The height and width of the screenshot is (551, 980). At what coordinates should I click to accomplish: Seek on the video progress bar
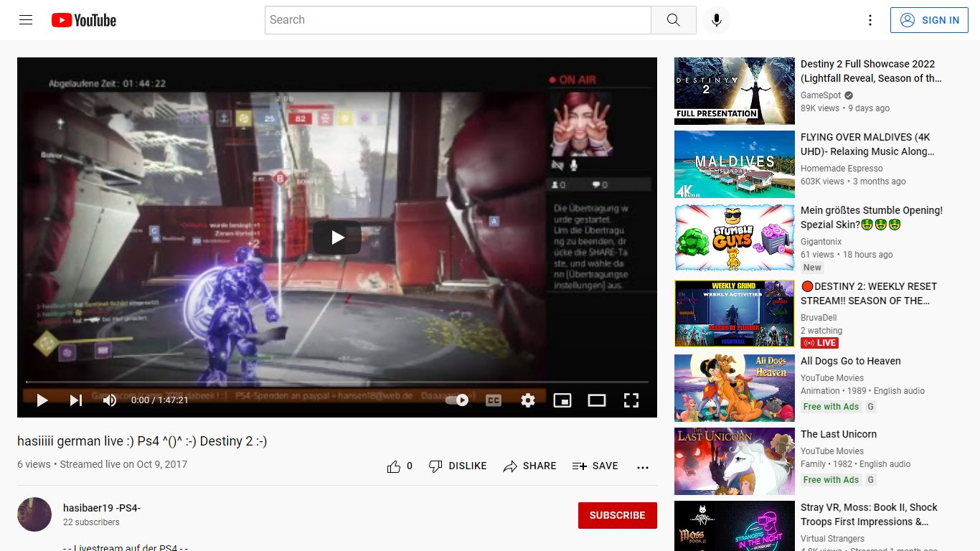click(x=337, y=382)
